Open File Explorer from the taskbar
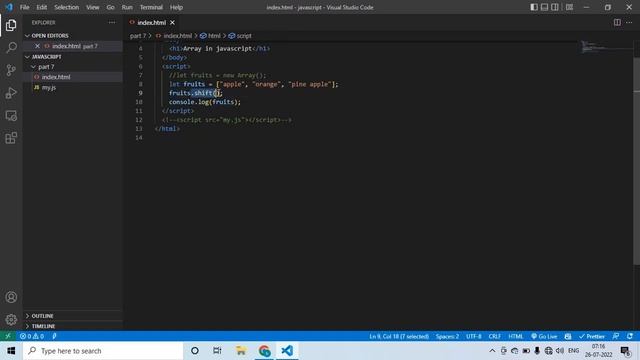 click(241, 351)
